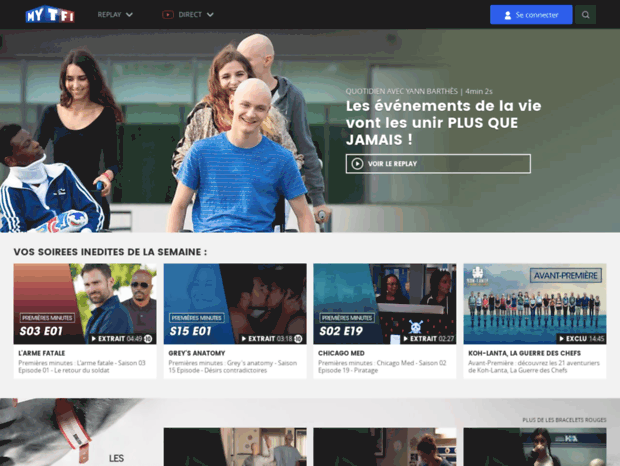The height and width of the screenshot is (466, 620).
Task: Click Les Bracelets Rouges wristband promo image
Action: click(75, 432)
